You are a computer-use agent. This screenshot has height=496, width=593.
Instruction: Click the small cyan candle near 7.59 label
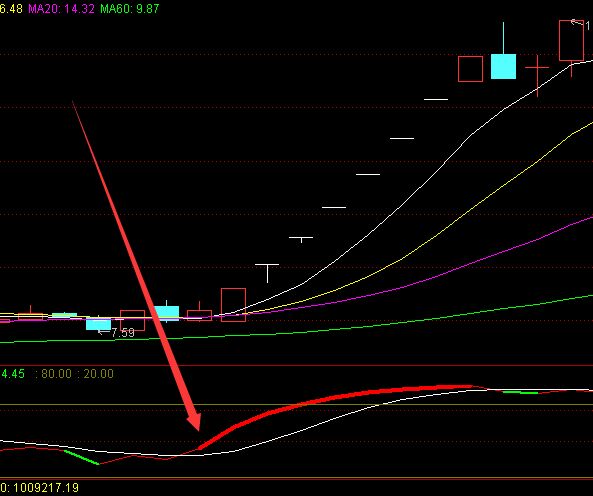click(x=98, y=324)
